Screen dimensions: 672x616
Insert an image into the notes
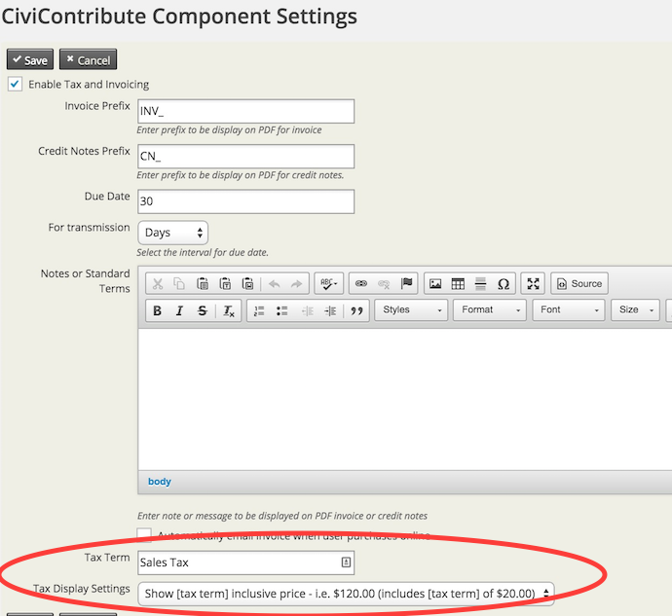(435, 284)
